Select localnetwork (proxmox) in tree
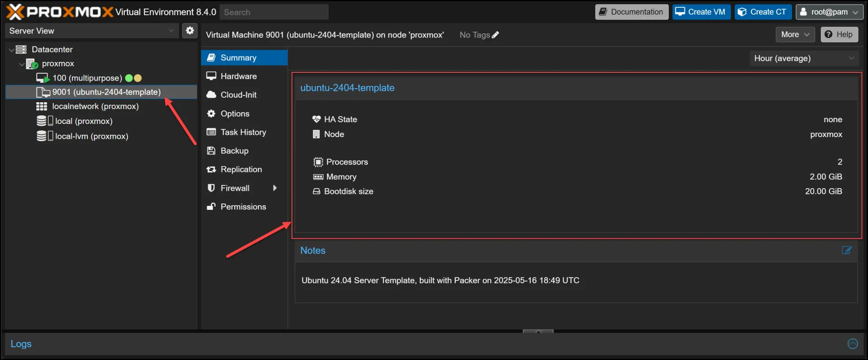The height and width of the screenshot is (360, 868). click(95, 106)
